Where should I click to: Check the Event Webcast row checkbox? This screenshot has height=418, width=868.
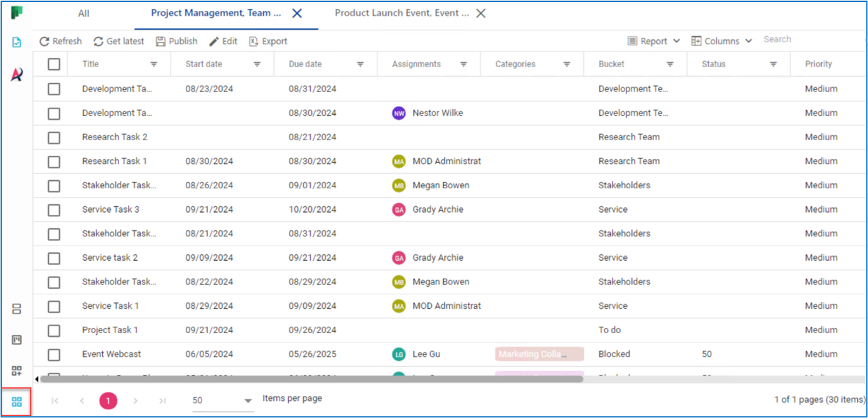click(54, 354)
